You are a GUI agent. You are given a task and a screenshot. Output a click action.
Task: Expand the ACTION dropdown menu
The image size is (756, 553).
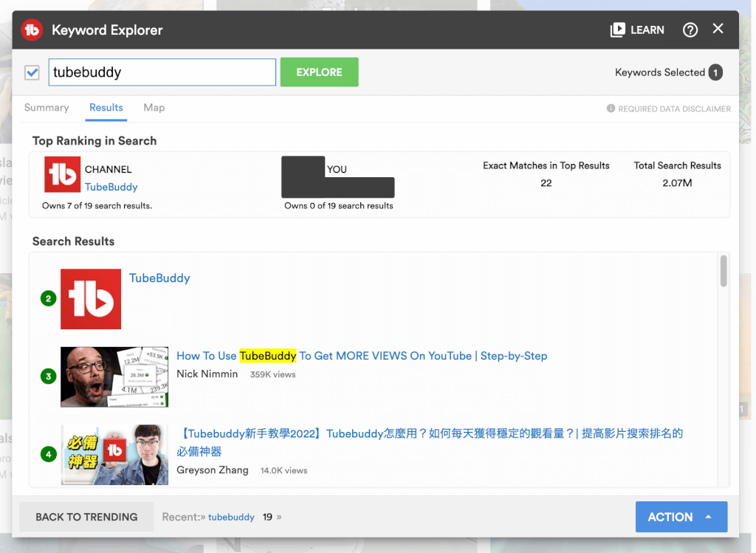(x=681, y=517)
